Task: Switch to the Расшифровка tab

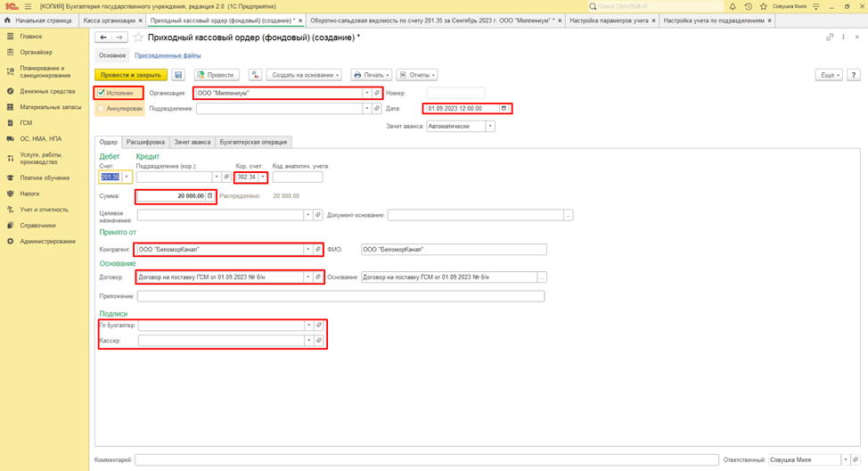Action: [145, 143]
